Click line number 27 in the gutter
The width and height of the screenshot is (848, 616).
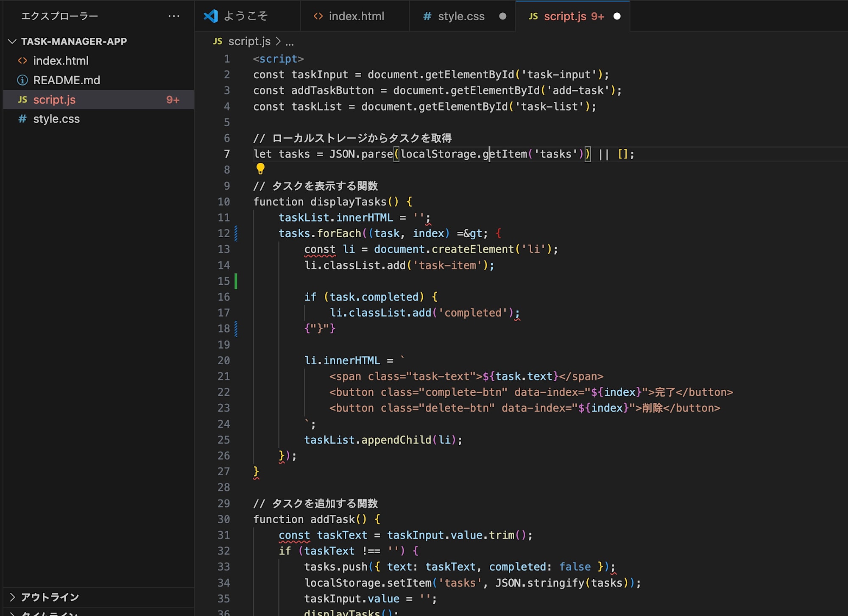[x=223, y=472]
